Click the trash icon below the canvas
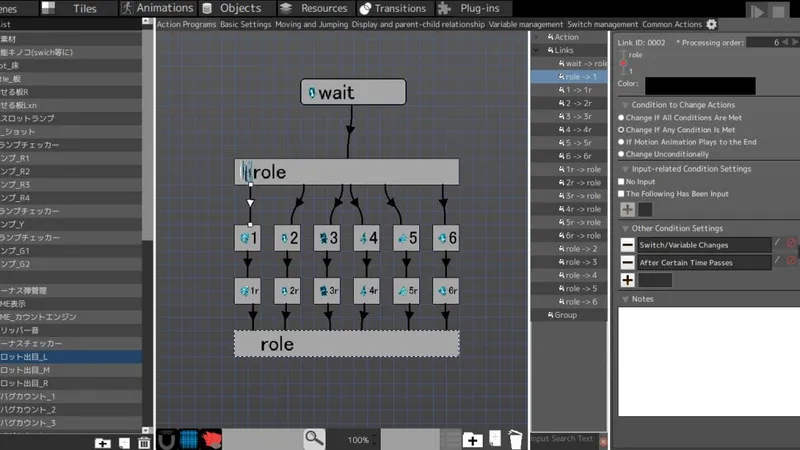This screenshot has width=800, height=450. [x=514, y=438]
